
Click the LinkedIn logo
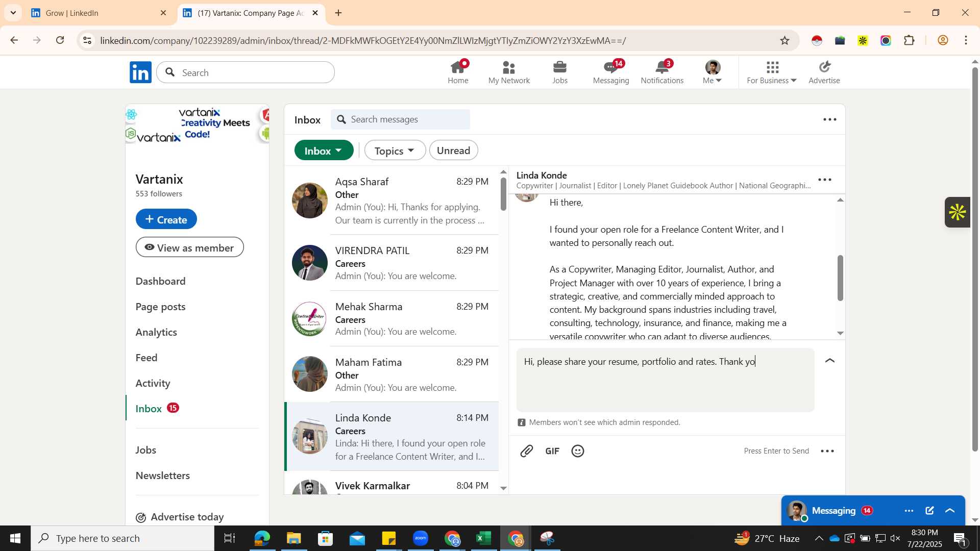coord(140,72)
